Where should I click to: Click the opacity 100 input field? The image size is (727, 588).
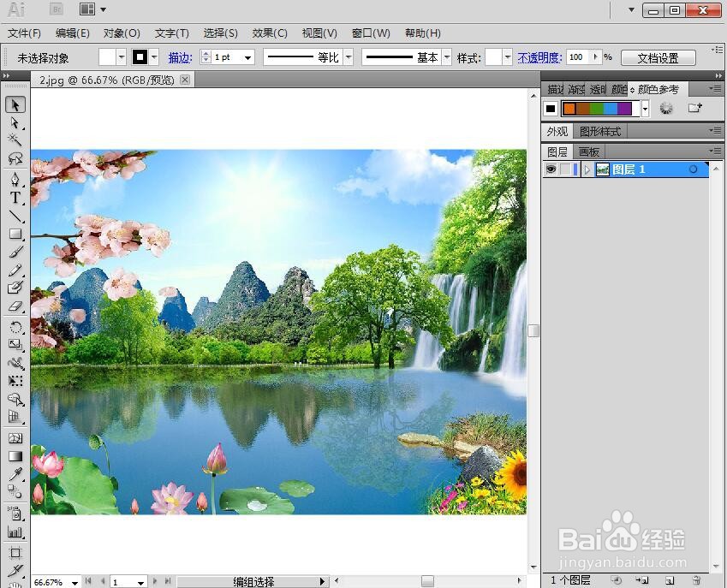click(x=578, y=57)
